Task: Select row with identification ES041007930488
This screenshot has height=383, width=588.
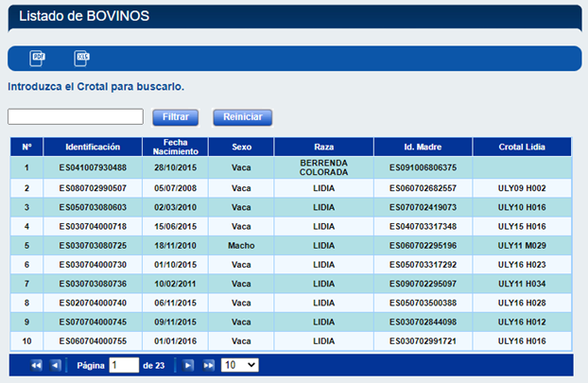Action: pos(93,168)
